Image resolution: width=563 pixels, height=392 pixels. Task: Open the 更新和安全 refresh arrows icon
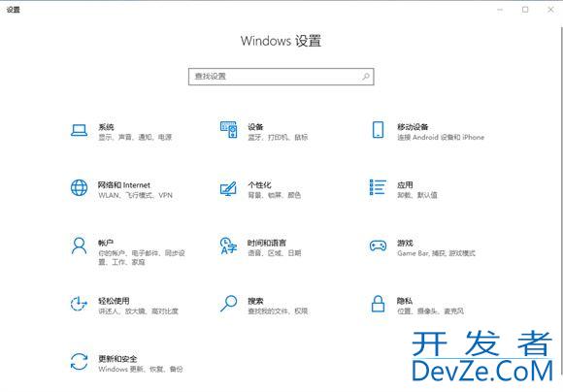click(79, 362)
